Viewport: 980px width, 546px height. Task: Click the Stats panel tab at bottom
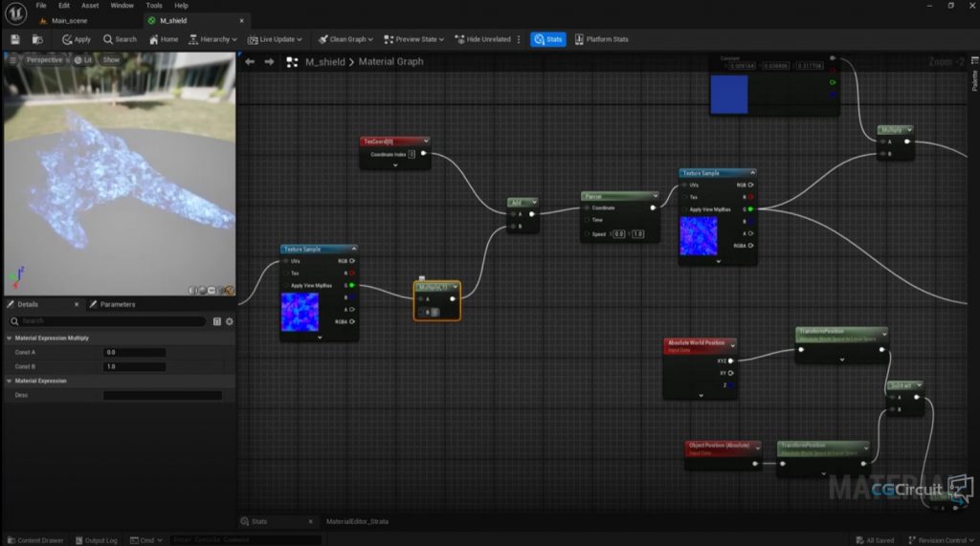tap(259, 522)
